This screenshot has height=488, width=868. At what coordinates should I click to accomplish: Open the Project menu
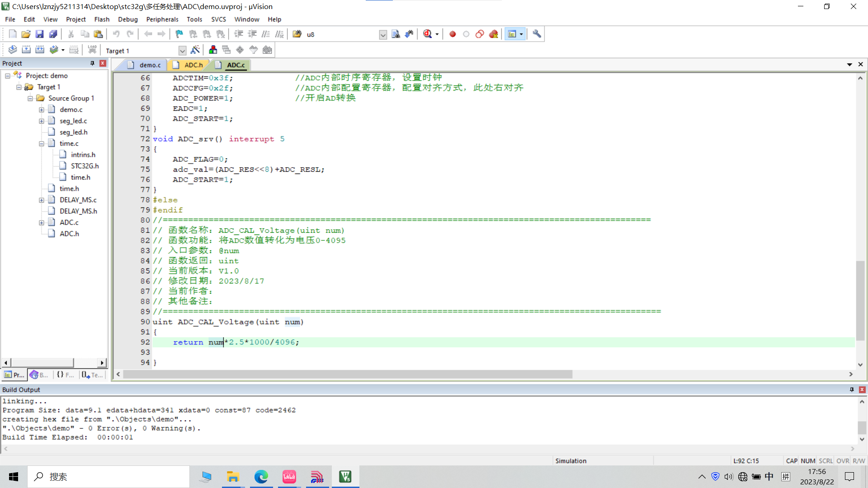pos(75,19)
